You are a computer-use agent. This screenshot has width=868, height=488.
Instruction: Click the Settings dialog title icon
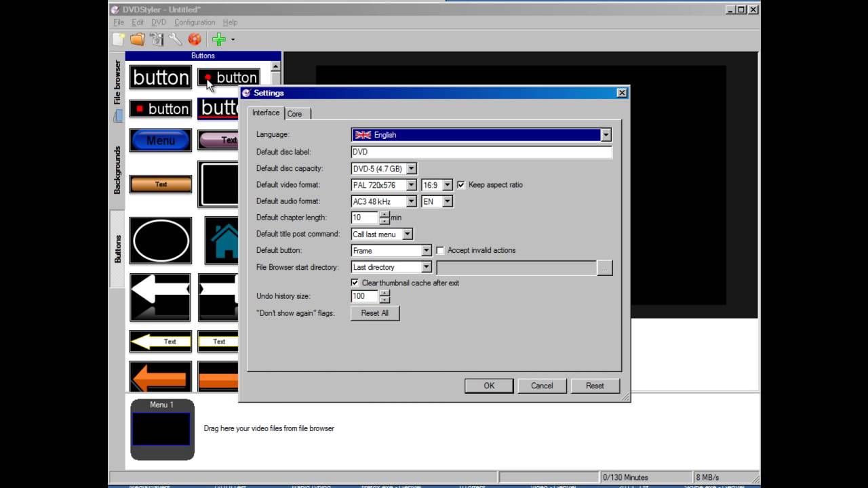coord(246,93)
